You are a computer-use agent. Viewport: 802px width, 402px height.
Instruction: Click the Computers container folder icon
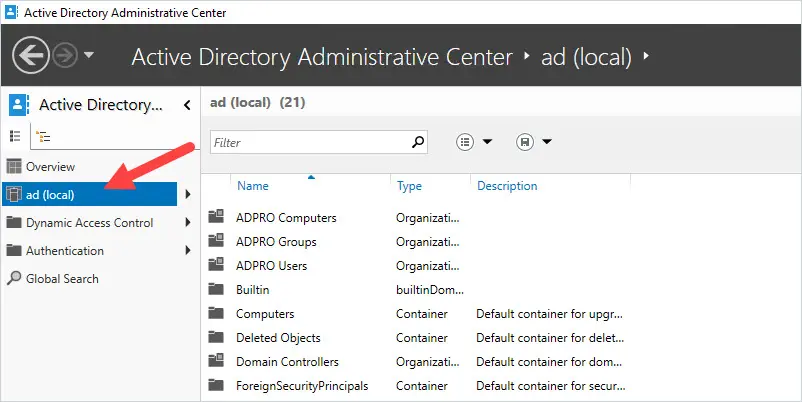216,313
